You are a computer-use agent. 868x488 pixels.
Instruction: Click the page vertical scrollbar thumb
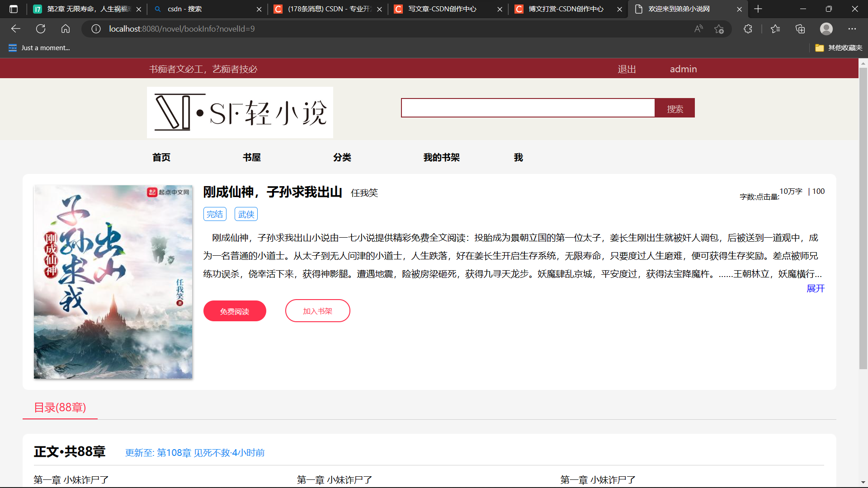point(863,218)
